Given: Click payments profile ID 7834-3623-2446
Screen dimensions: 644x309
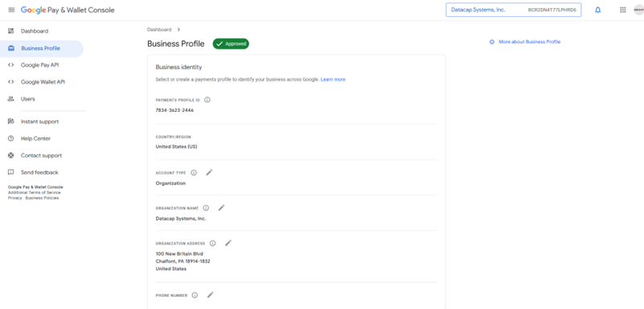Looking at the screenshot, I should (174, 110).
